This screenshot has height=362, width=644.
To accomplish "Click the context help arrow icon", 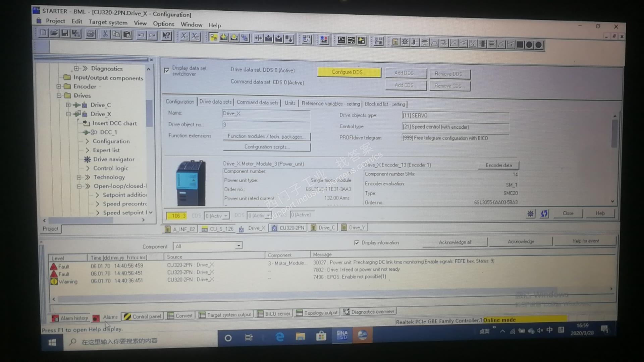I will point(166,36).
